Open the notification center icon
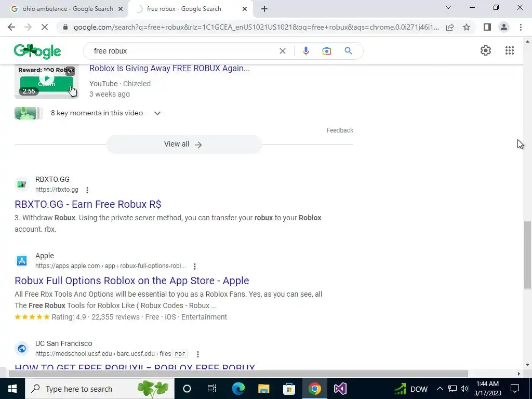Viewport: 532px width, 399px height. pos(515,389)
